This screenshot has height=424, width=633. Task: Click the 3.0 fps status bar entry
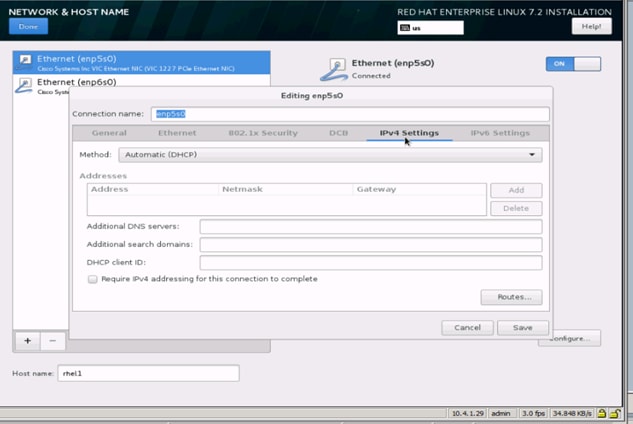coord(533,414)
